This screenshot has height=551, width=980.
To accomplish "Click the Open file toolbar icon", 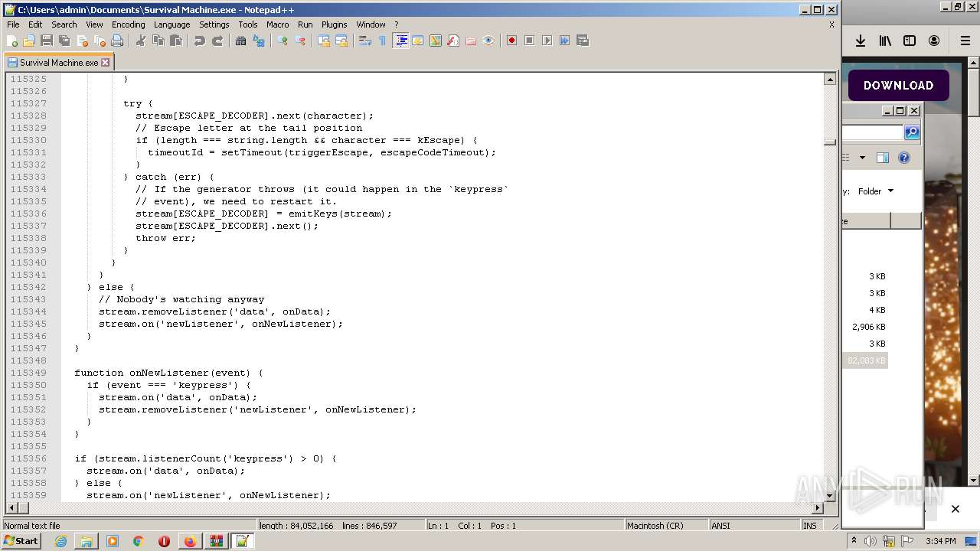I will click(29, 41).
